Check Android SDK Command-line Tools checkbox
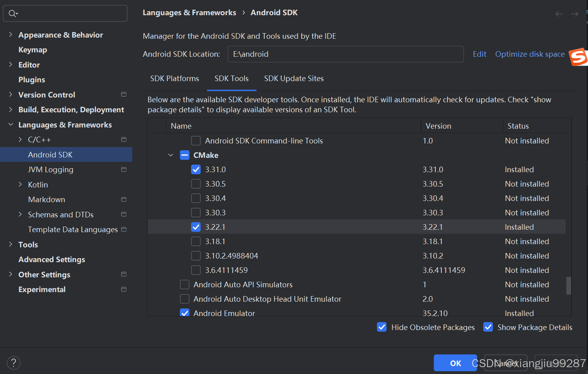The height and width of the screenshot is (374, 588). (196, 141)
